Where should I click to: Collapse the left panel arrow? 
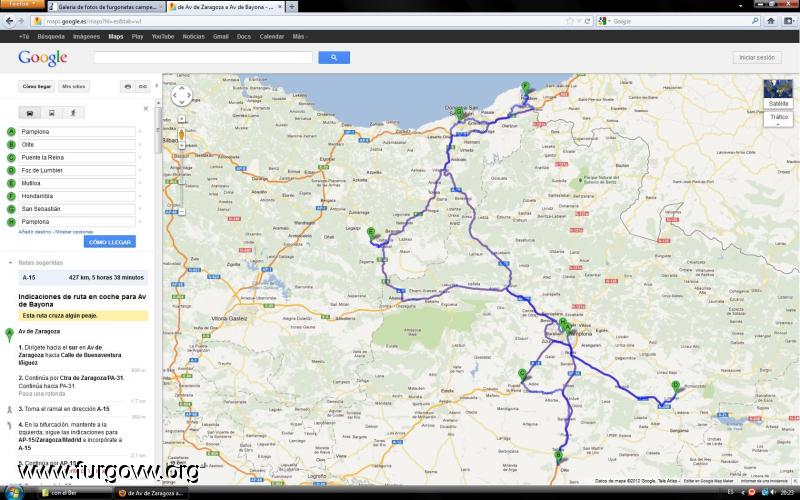pyautogui.click(x=157, y=86)
